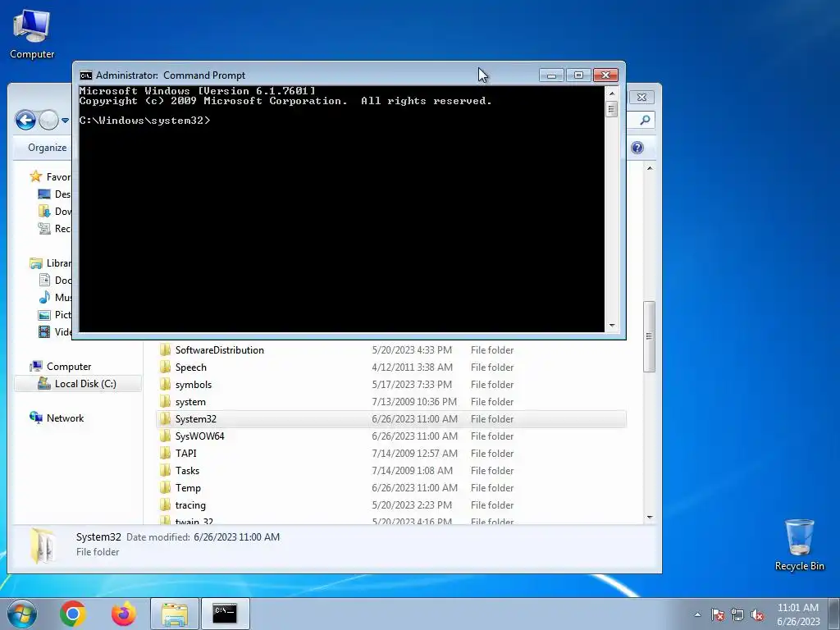Click the tracing folder icon
The height and width of the screenshot is (630, 840).
165,505
